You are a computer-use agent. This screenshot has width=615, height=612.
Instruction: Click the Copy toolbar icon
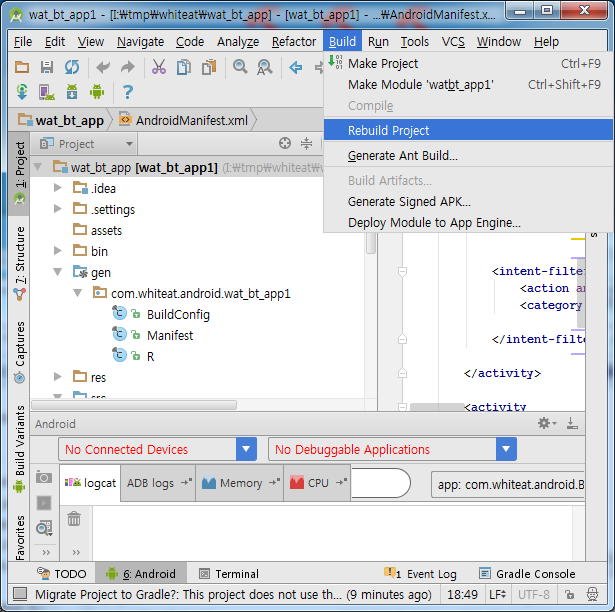(x=184, y=67)
